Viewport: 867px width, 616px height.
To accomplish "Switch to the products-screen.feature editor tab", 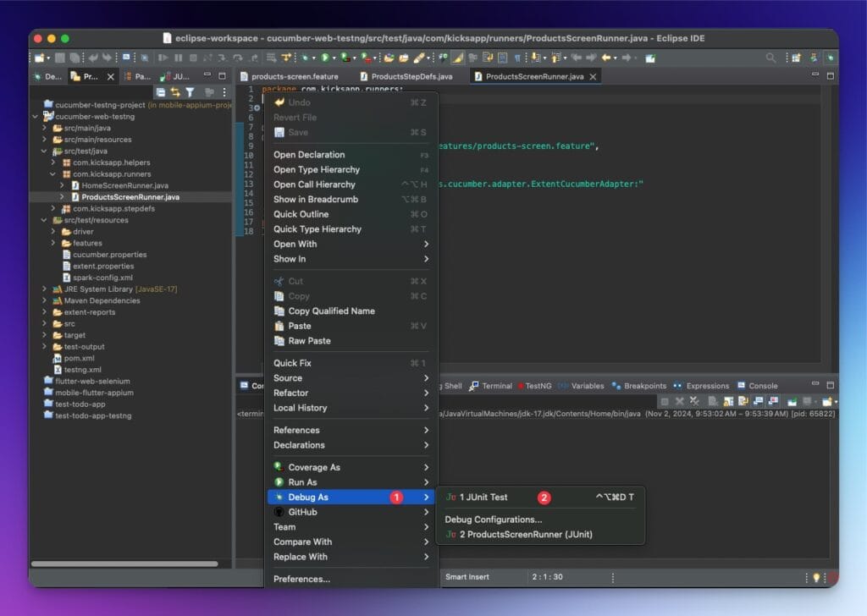I will pos(290,76).
